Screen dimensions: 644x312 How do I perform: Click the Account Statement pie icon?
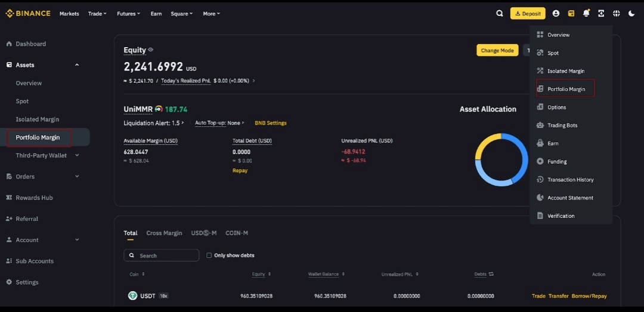540,198
